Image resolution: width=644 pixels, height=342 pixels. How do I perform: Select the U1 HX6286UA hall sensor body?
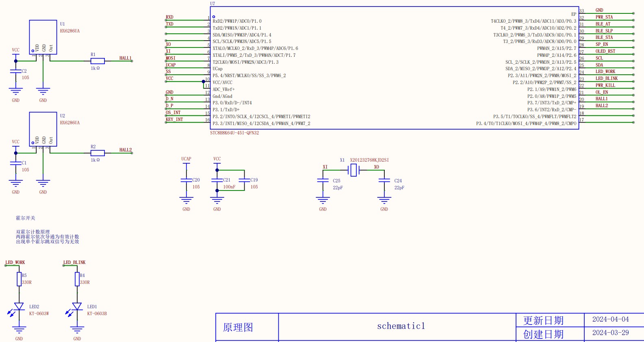click(x=43, y=37)
